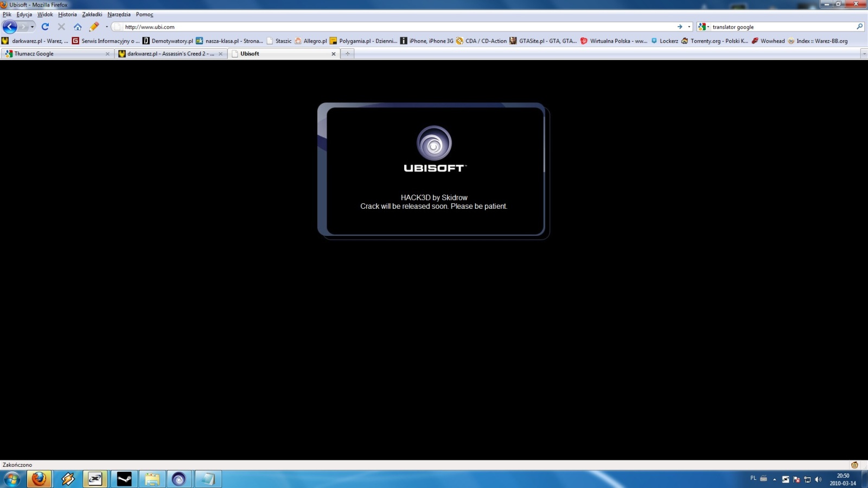The width and height of the screenshot is (868, 488).
Task: Click the pencil highlighter toolbar icon
Action: pyautogui.click(x=94, y=27)
